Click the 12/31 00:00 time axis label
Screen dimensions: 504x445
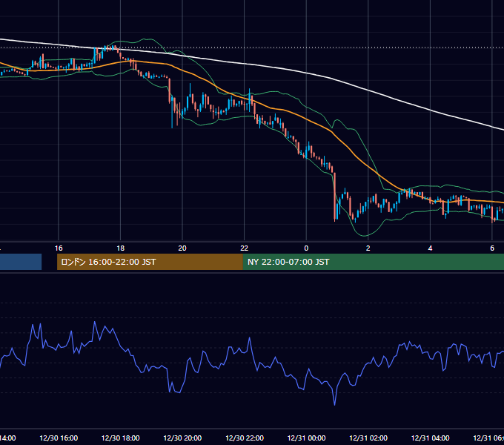click(x=306, y=438)
